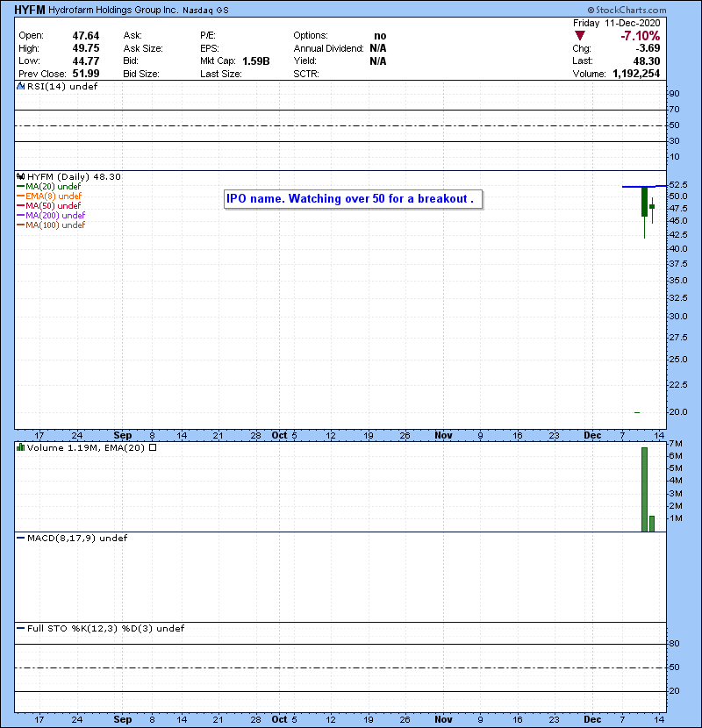Click the small second-day candlestick

pos(652,207)
